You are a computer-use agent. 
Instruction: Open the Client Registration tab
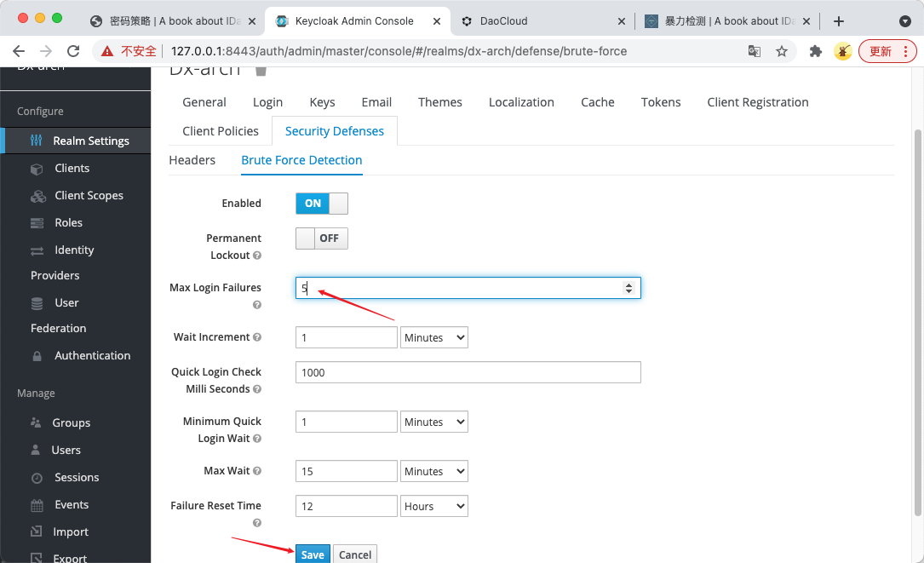758,102
